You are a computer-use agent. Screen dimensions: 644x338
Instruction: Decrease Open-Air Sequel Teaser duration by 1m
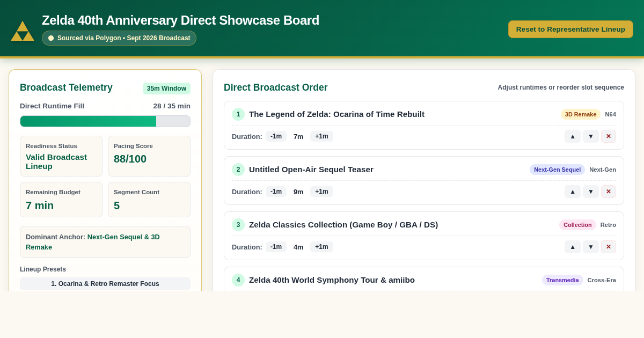point(276,192)
